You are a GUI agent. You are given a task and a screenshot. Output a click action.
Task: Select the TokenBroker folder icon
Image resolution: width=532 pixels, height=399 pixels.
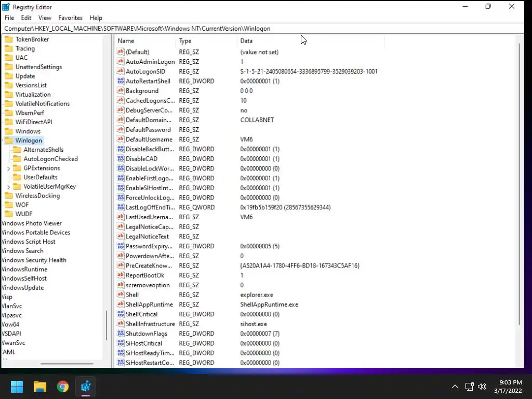point(9,39)
